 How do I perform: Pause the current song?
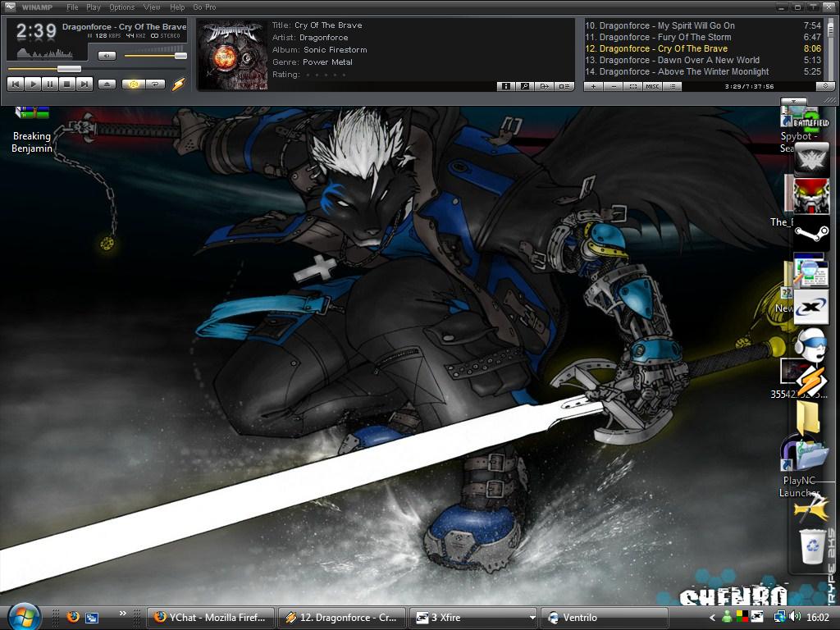pyautogui.click(x=50, y=84)
